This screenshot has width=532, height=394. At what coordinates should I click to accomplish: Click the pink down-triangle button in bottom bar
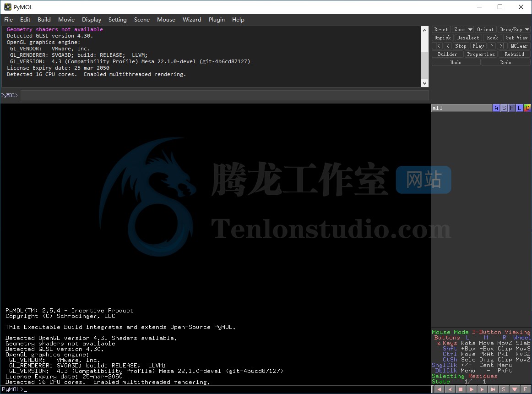515,389
